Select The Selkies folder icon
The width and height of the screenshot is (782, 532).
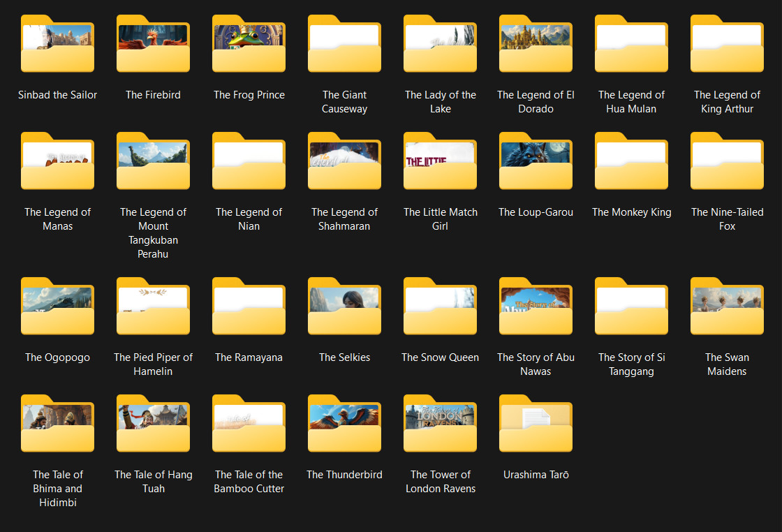pyautogui.click(x=345, y=306)
